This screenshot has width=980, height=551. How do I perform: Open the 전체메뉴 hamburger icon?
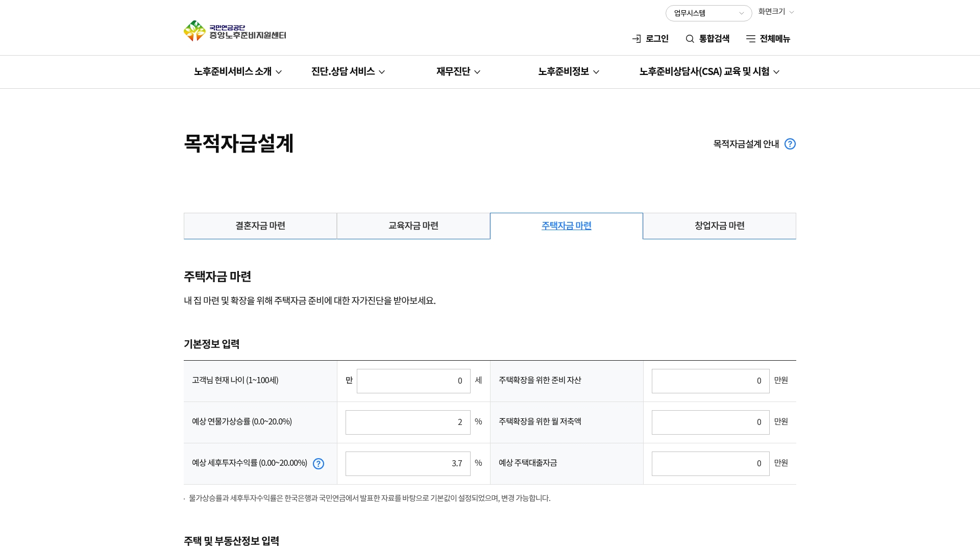coord(750,39)
